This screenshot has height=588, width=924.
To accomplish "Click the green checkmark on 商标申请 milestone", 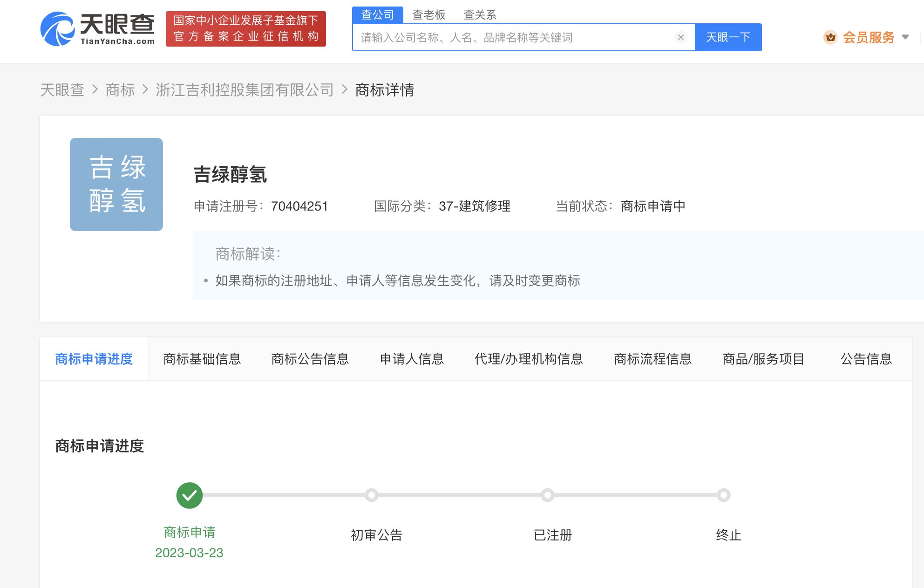I will (x=189, y=495).
